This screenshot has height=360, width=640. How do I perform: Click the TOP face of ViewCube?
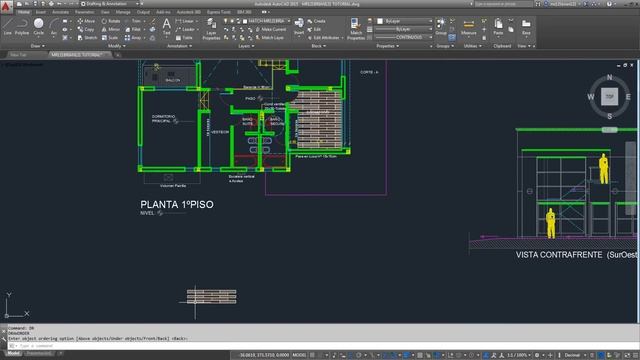609,97
